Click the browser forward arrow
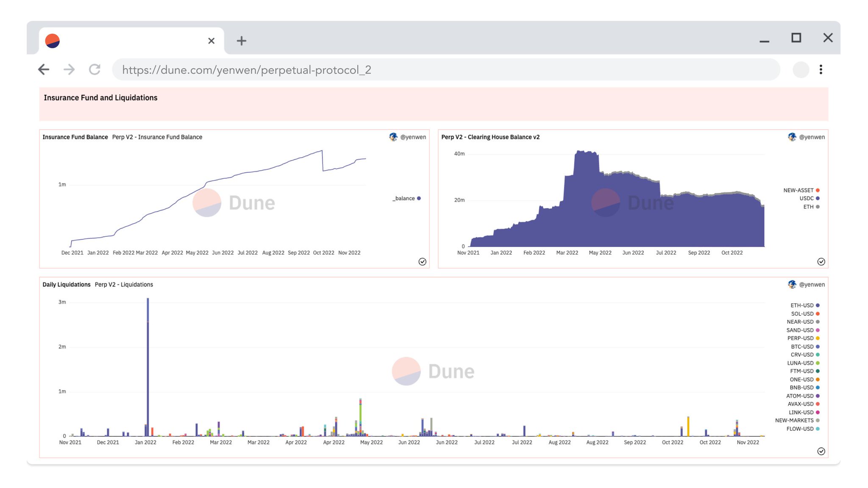868x488 pixels. coord(69,69)
